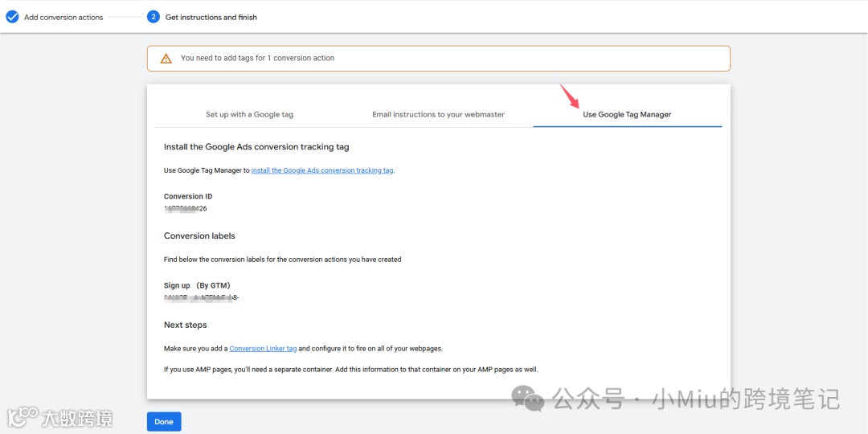
Task: Select the Use Google Tag Manager tab
Action: click(627, 115)
